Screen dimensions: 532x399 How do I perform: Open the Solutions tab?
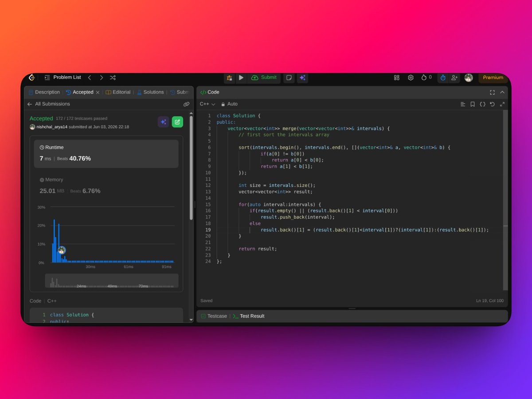(x=150, y=92)
